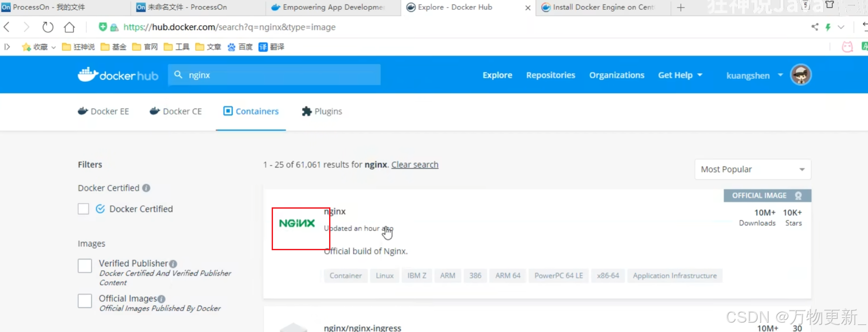868x332 pixels.
Task: Click the Docker Certified info icon
Action: pos(146,188)
